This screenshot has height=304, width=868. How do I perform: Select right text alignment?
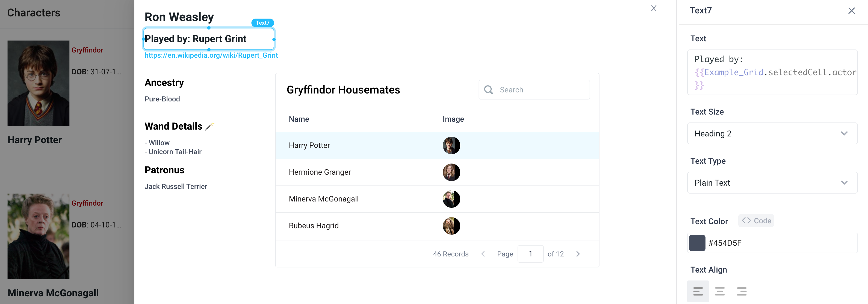[741, 291]
